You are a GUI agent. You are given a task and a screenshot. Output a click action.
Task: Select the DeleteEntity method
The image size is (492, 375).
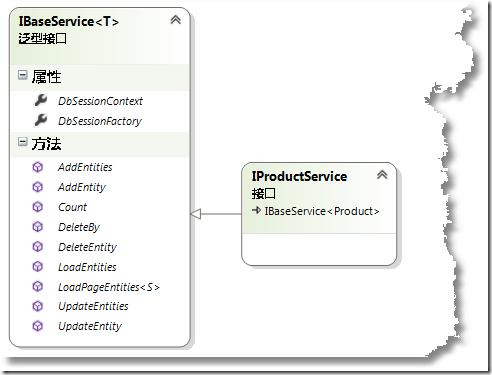coord(87,247)
